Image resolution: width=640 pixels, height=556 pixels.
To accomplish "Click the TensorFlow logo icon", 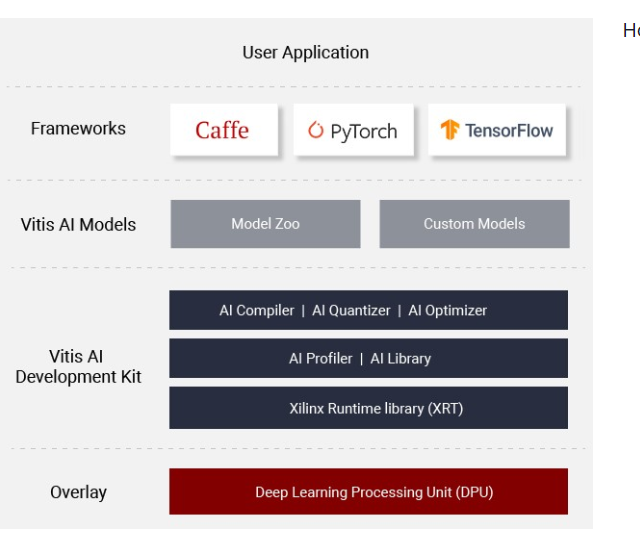I will [x=449, y=130].
